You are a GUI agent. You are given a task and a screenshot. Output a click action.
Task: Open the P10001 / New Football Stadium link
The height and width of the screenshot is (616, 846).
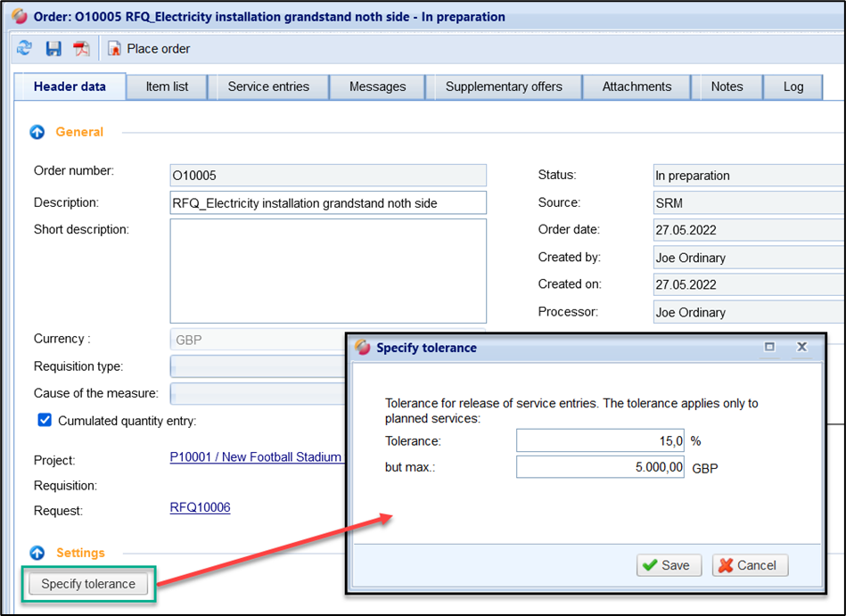[256, 457]
